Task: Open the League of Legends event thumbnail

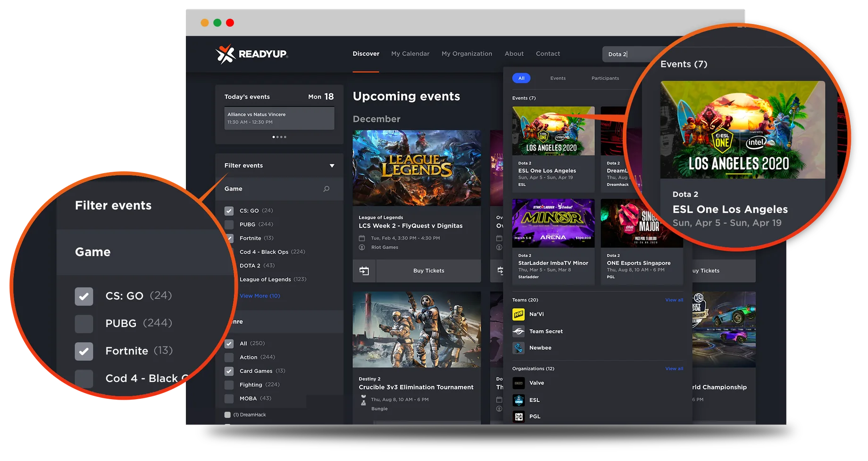Action: pyautogui.click(x=417, y=168)
